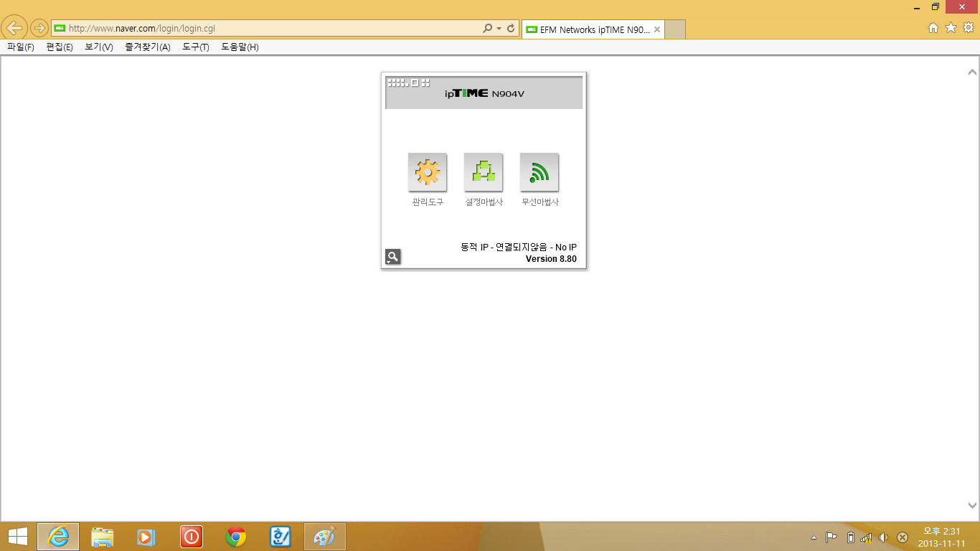Refresh the page with the reload icon
This screenshot has height=551, width=980.
[511, 29]
